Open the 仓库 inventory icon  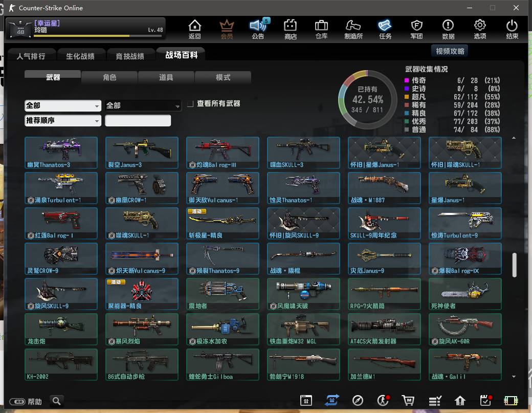click(x=321, y=29)
